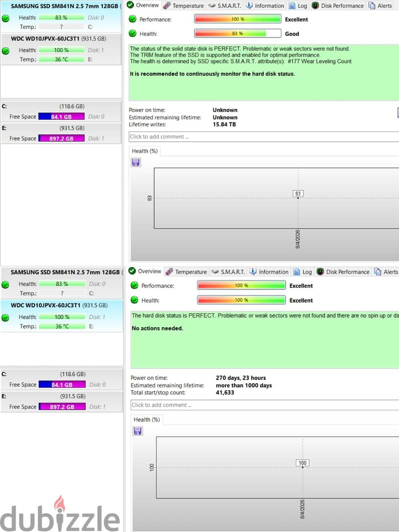Screen dimensions: 399x532
Task: Select the WDC WD10JPVX drive in the bottom screenshot
Action: pos(62,315)
